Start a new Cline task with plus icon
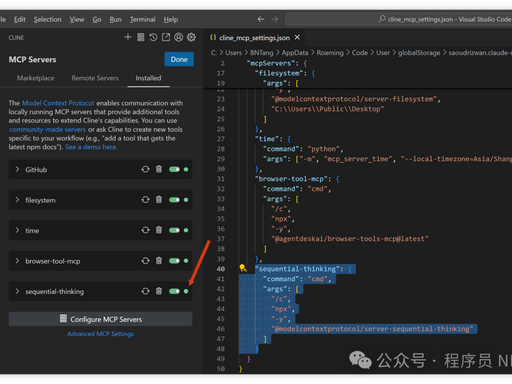Viewport: 512px width, 384px height. point(128,37)
